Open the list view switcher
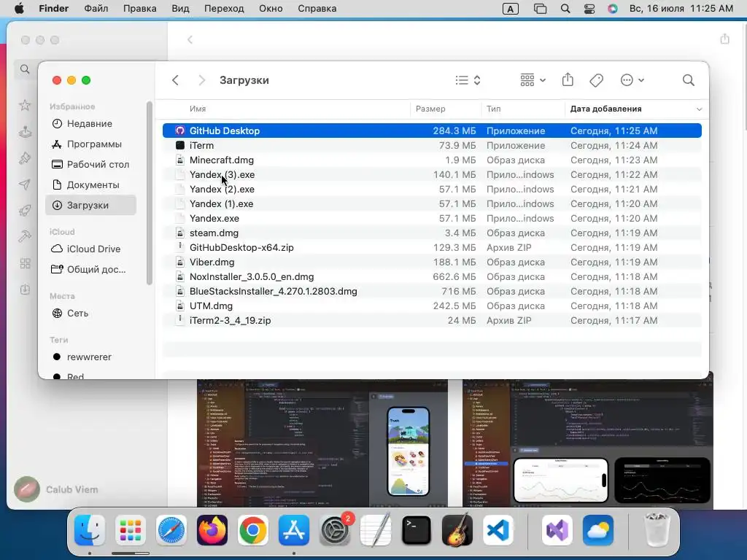 pos(468,80)
